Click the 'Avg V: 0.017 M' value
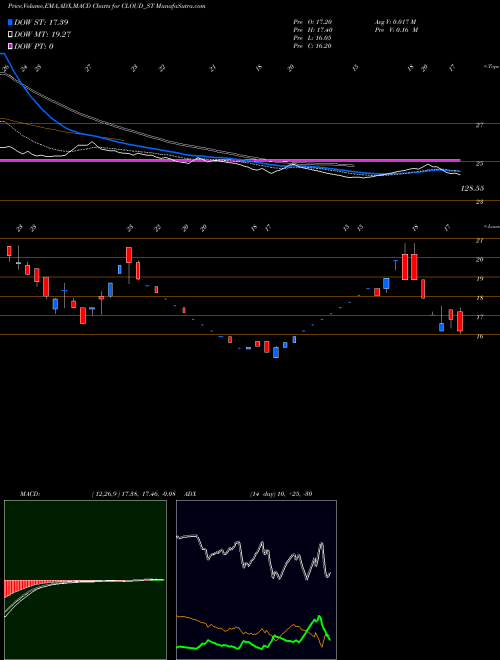The image size is (500, 660). 395,22
